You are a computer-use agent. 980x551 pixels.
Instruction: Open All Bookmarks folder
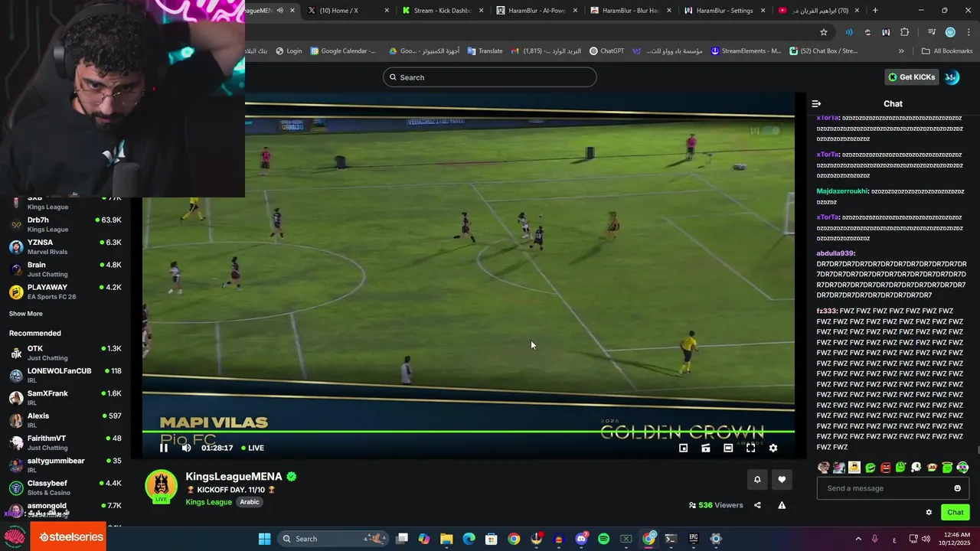[947, 51]
